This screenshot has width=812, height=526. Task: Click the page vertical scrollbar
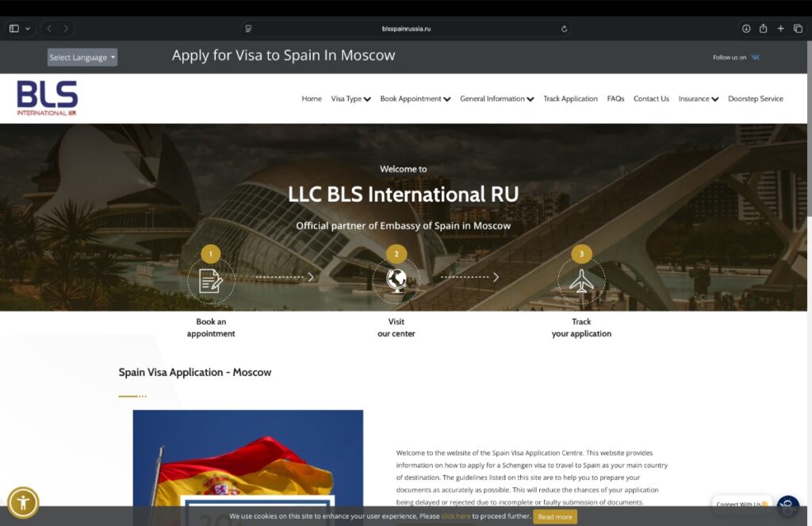click(810, 129)
